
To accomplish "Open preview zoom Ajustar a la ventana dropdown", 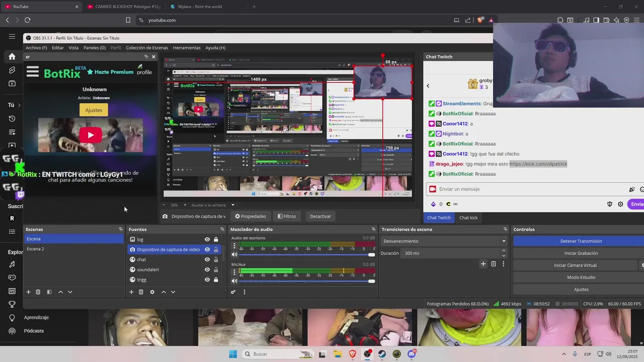I will click(x=233, y=205).
